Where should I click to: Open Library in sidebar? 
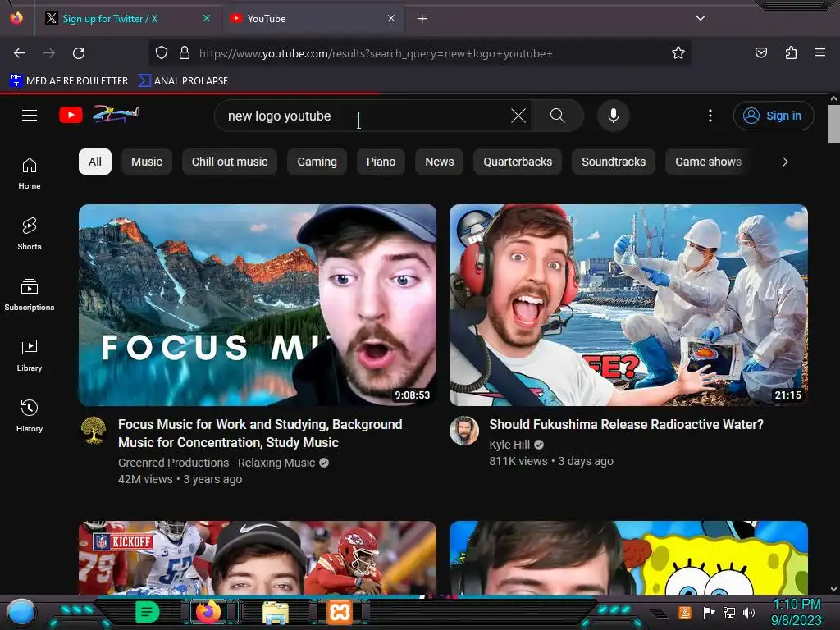click(30, 355)
